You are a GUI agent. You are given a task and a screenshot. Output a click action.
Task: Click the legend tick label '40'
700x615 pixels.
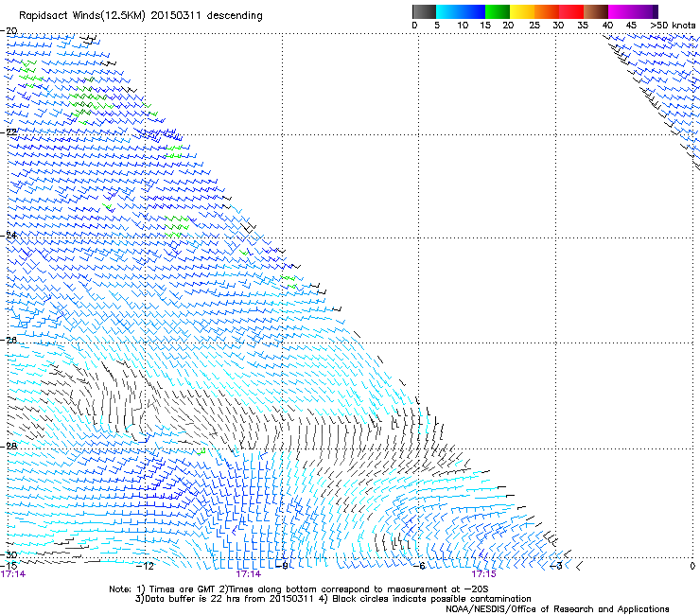tap(607, 26)
